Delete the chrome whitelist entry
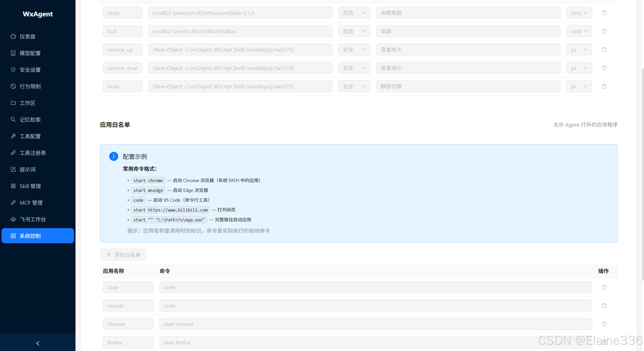 (x=604, y=324)
